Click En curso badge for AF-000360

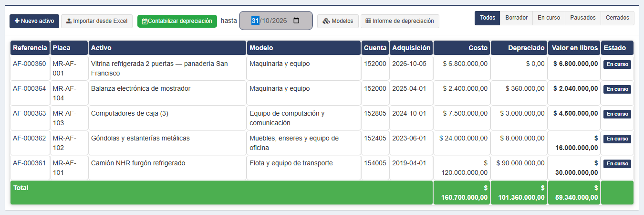(617, 64)
